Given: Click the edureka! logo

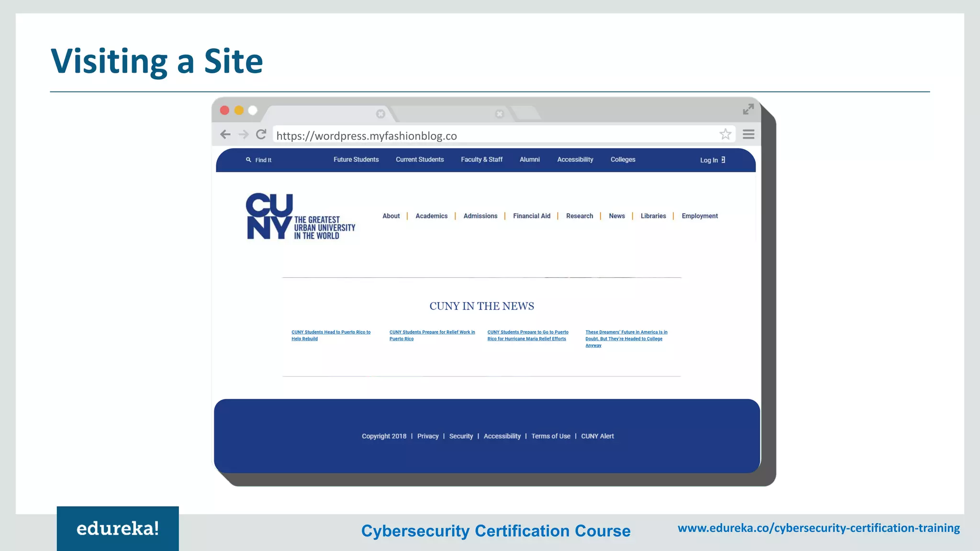Looking at the screenshot, I should click(x=118, y=529).
